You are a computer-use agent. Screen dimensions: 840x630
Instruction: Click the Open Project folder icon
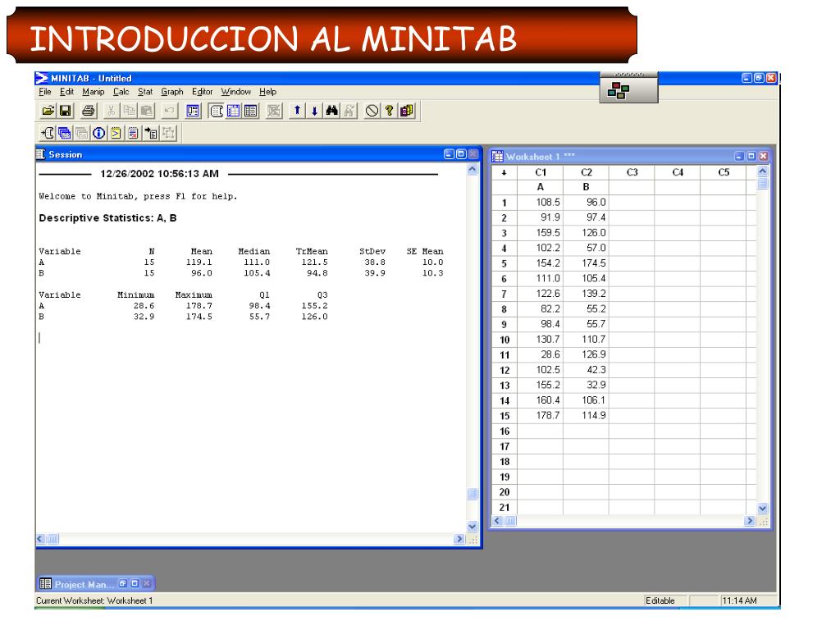click(48, 111)
